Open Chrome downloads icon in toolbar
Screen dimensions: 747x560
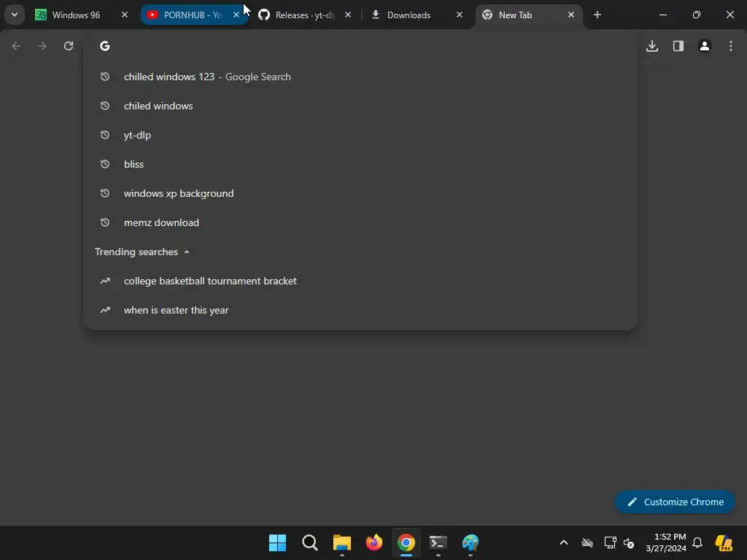point(652,46)
